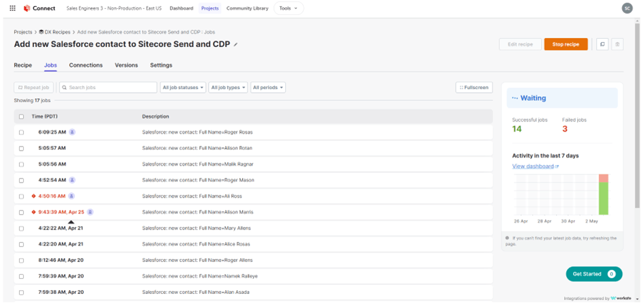Open the Community Library nav item

247,8
